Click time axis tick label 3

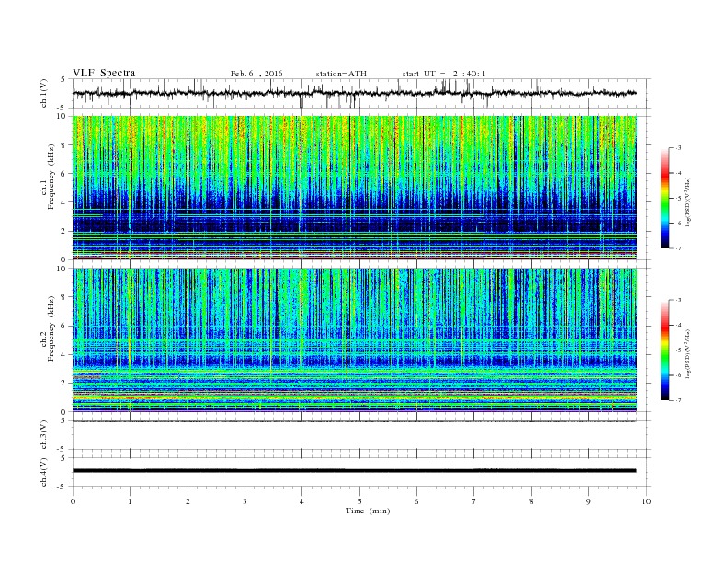pyautogui.click(x=245, y=501)
